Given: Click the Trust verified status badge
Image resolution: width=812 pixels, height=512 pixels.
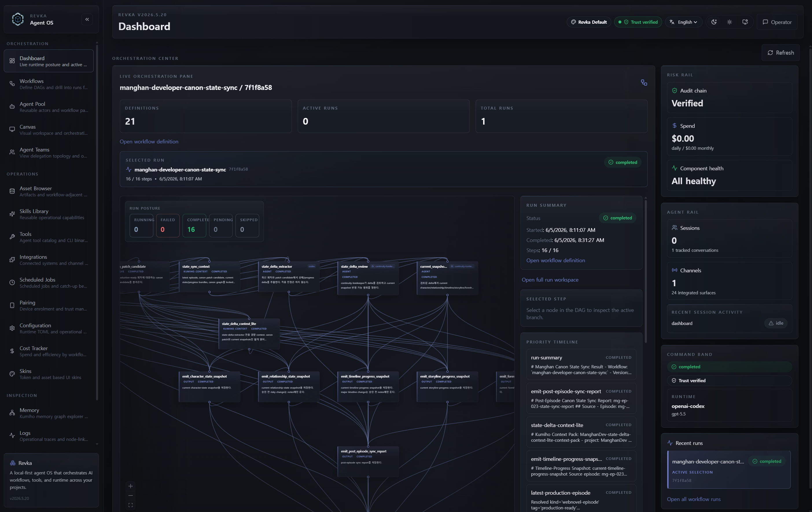Looking at the screenshot, I should [638, 22].
